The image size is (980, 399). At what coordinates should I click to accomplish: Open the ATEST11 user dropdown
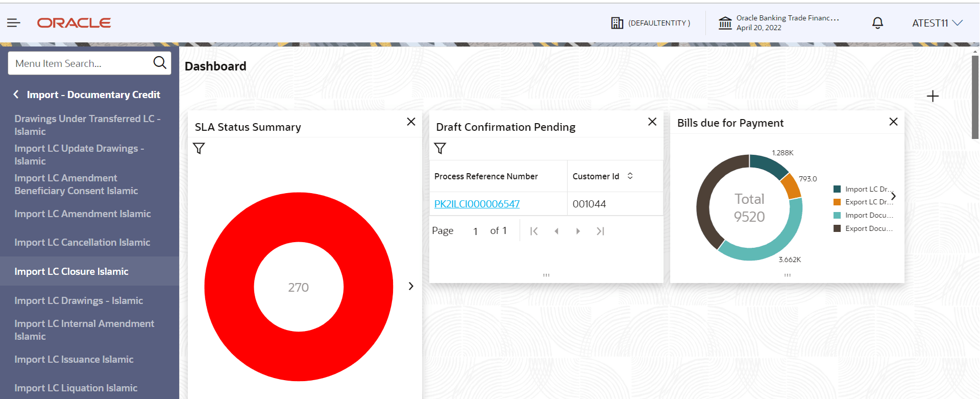point(937,23)
